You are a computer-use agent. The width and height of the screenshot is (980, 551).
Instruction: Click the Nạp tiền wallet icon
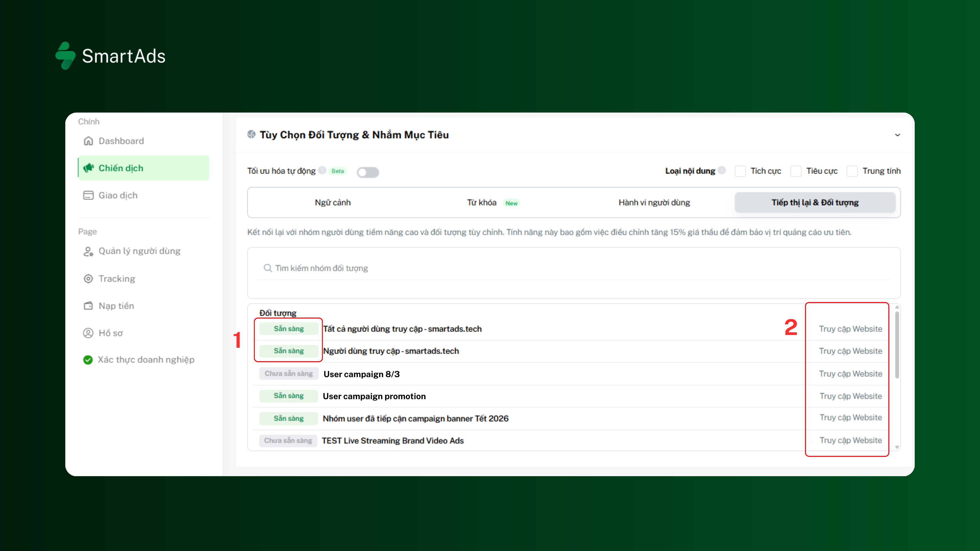(x=88, y=306)
